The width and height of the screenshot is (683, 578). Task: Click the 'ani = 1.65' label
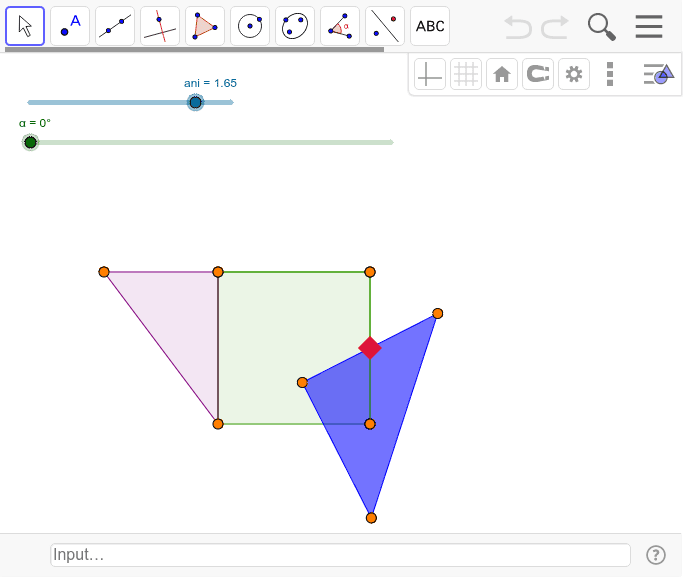coord(210,83)
